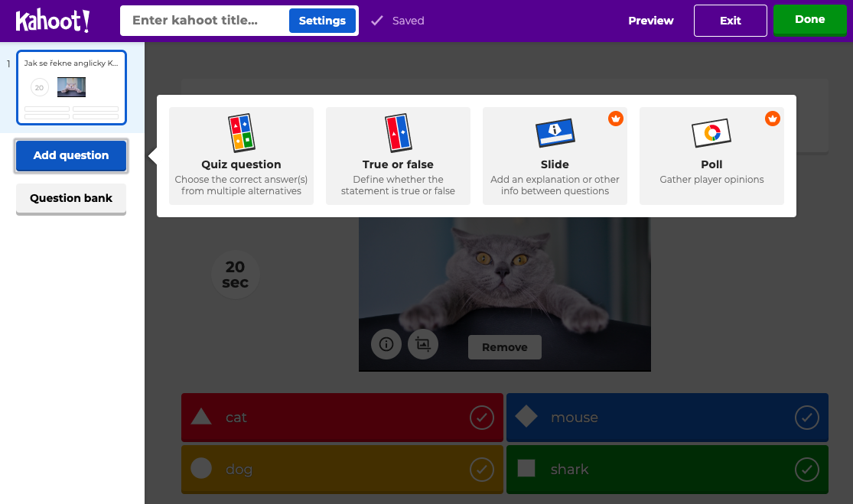853x504 pixels.
Task: Click the crop image icon
Action: (423, 344)
